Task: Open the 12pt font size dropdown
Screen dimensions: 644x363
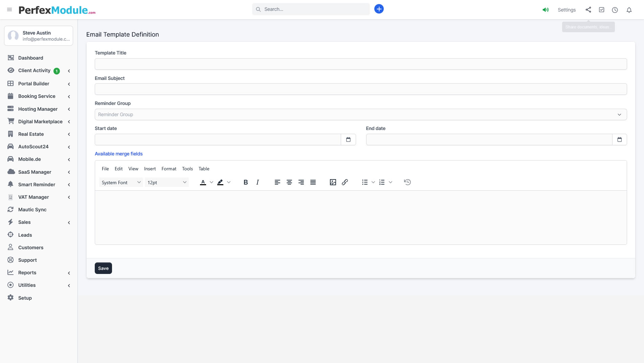Action: 167,183
